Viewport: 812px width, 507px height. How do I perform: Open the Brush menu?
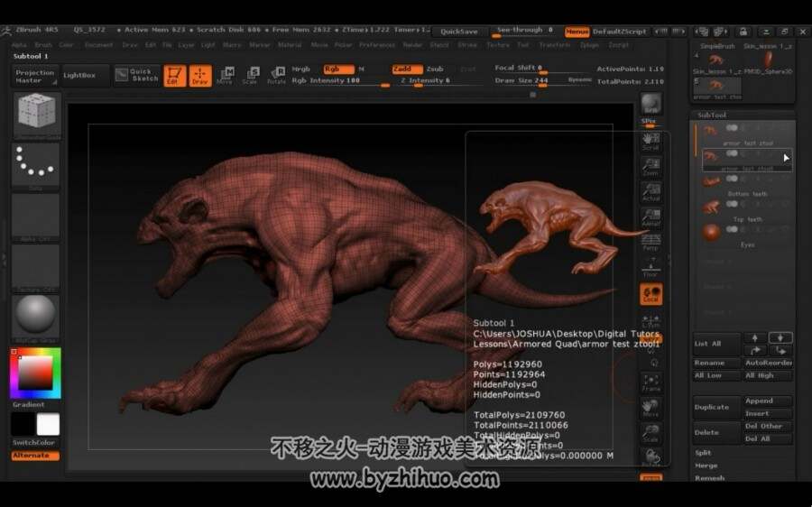pos(43,45)
